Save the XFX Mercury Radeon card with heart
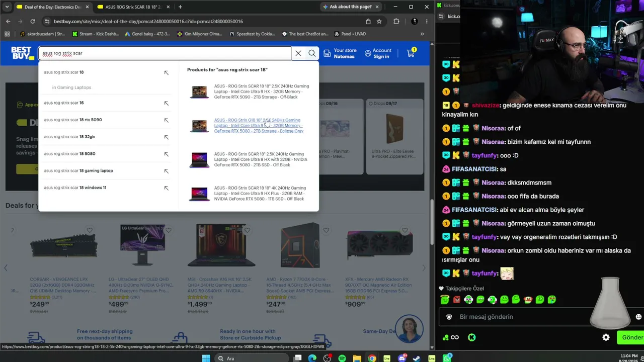The height and width of the screenshot is (362, 644). 405,230
